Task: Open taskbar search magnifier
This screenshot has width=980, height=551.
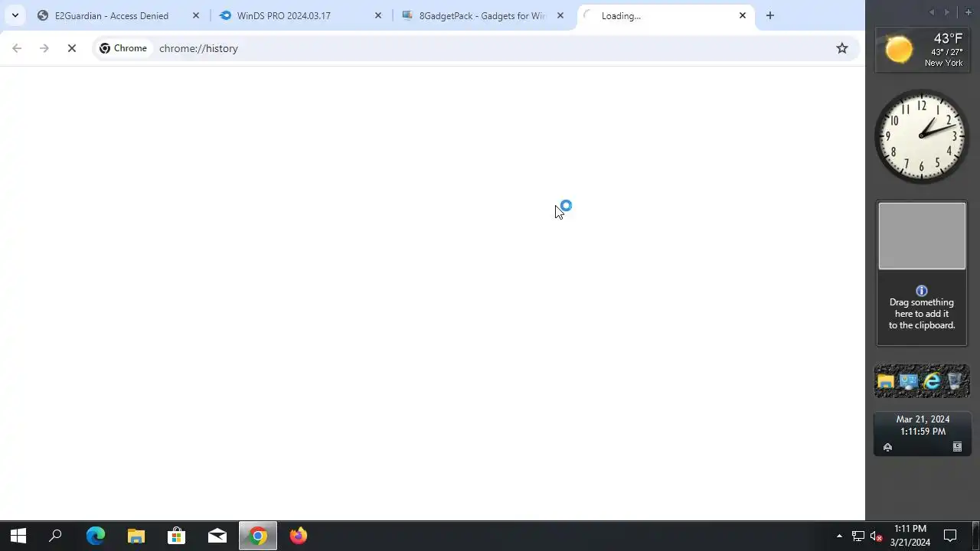Action: (x=55, y=536)
